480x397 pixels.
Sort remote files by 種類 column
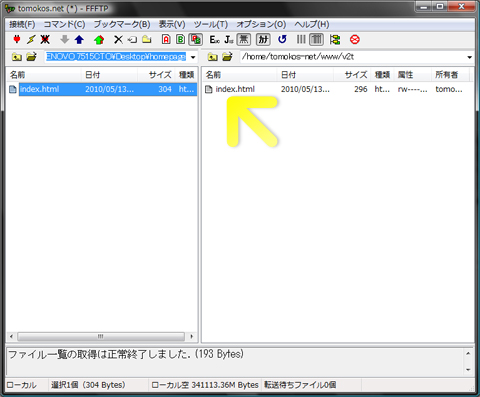(383, 75)
